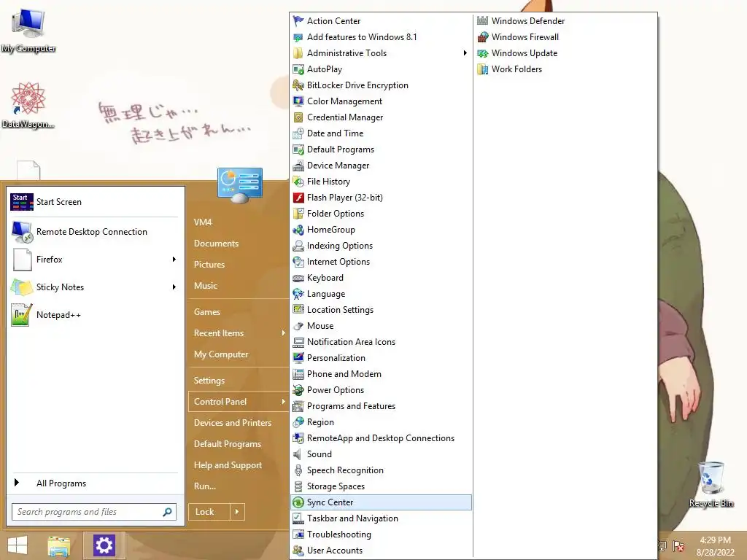
Task: Open Help and Support
Action: coord(228,465)
